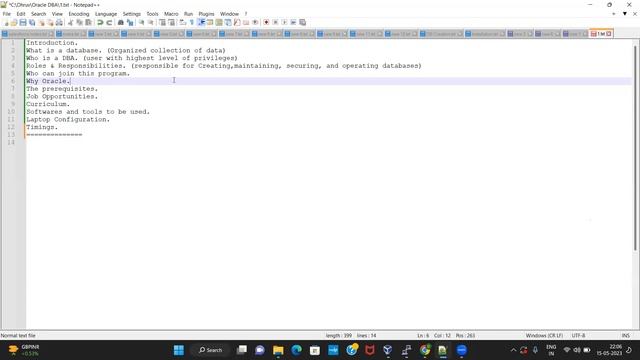Save the current file via toolbar

pyautogui.click(x=23, y=22)
